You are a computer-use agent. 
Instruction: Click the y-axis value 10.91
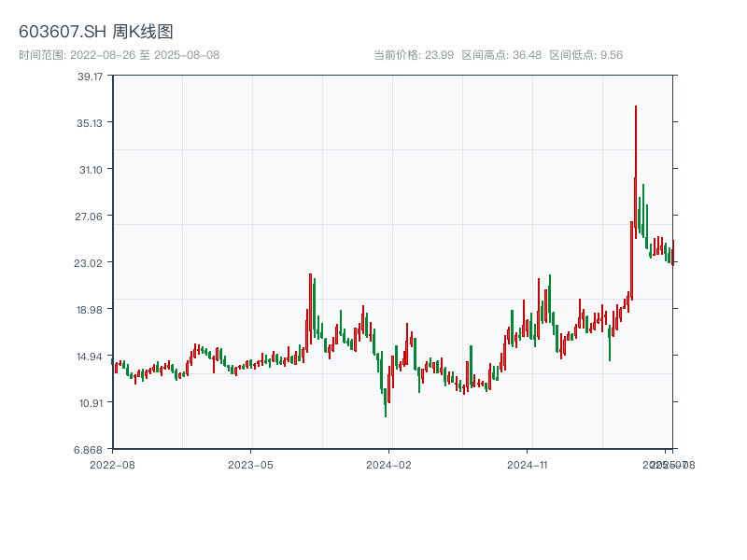pos(91,403)
